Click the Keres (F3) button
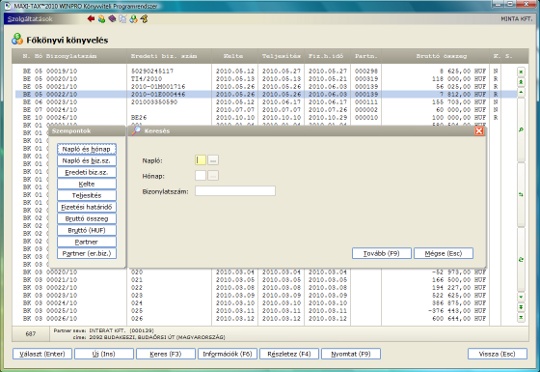This screenshot has height=372, width=540. 166,354
